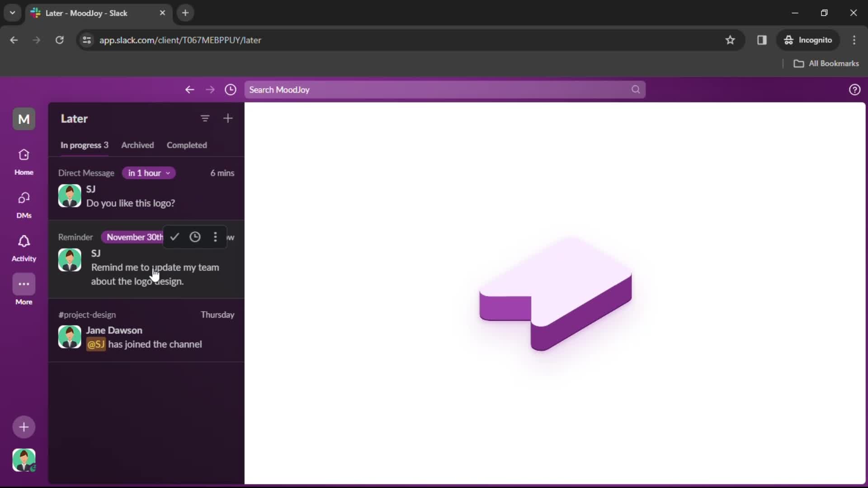This screenshot has width=868, height=488.
Task: Toggle the reminder completion checkmark
Action: tap(175, 237)
